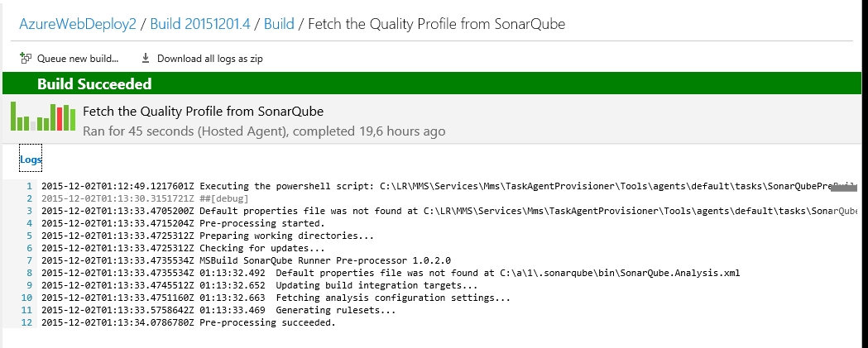The height and width of the screenshot is (348, 868).
Task: Click log line 10 Fetching analysis configuration
Action: coord(276,298)
